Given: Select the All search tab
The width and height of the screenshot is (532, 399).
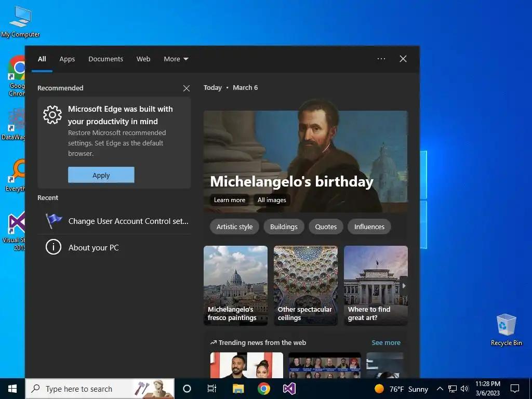Looking at the screenshot, I should [x=42, y=59].
